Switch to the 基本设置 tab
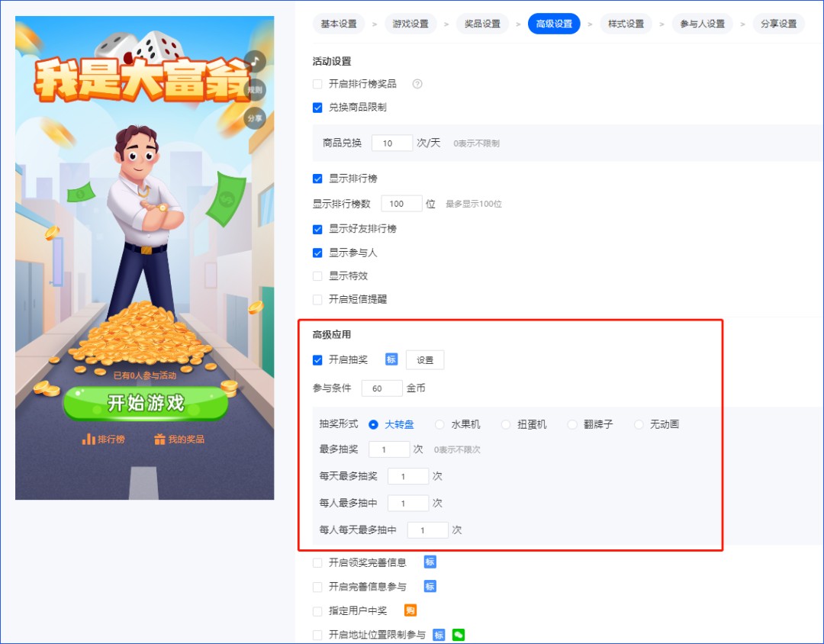Screen dimensions: 824x644 (x=339, y=24)
